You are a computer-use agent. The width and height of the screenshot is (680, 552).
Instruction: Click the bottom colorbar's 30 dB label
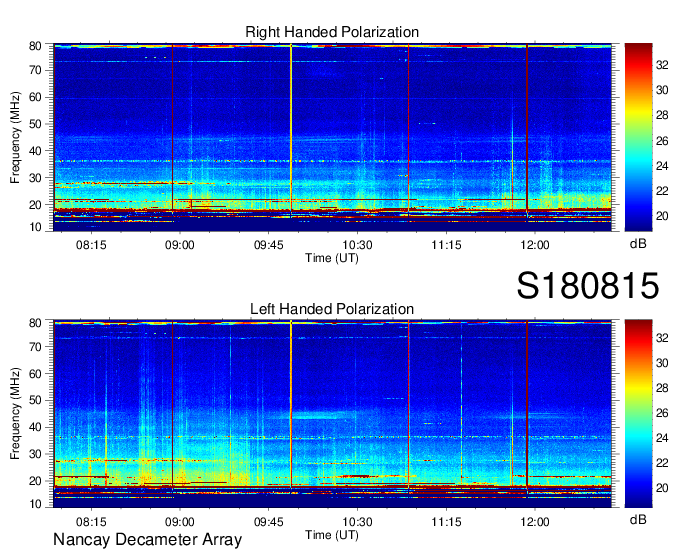click(662, 363)
